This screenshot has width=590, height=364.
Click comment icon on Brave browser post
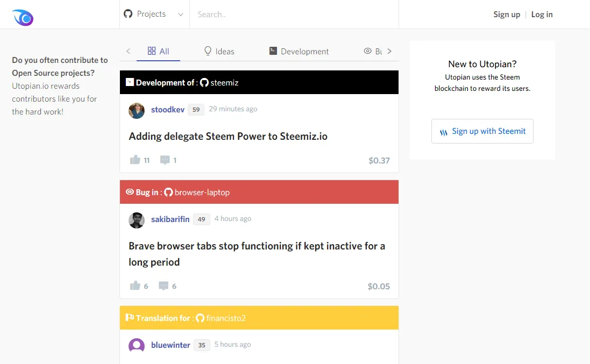coord(164,286)
